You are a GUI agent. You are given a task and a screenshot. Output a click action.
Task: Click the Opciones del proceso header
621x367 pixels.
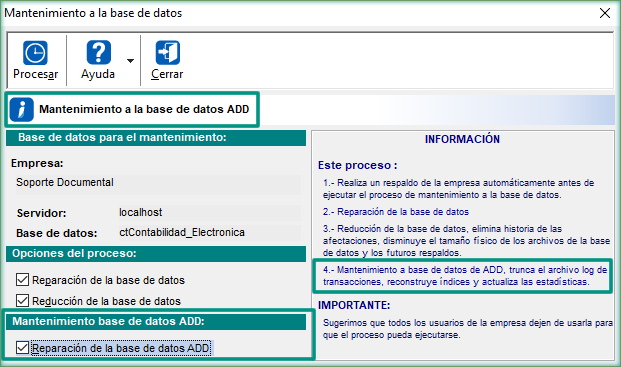[x=156, y=254]
